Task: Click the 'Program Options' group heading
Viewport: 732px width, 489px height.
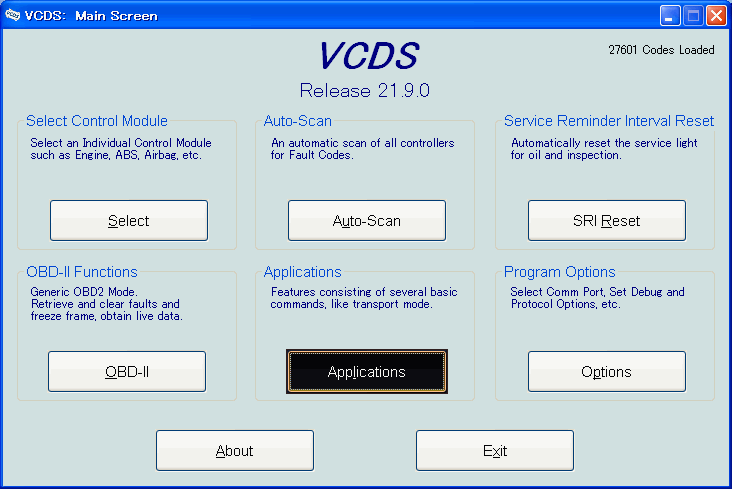Action: click(559, 272)
